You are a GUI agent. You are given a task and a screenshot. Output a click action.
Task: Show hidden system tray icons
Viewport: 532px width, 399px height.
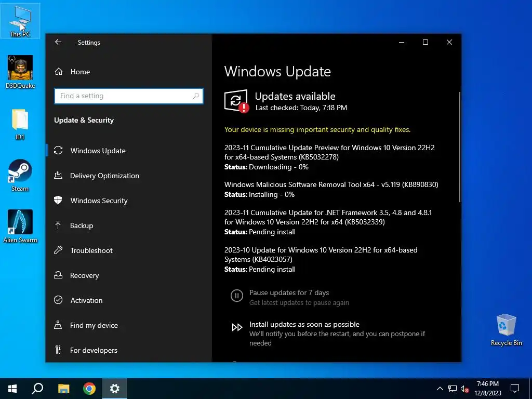coord(440,389)
